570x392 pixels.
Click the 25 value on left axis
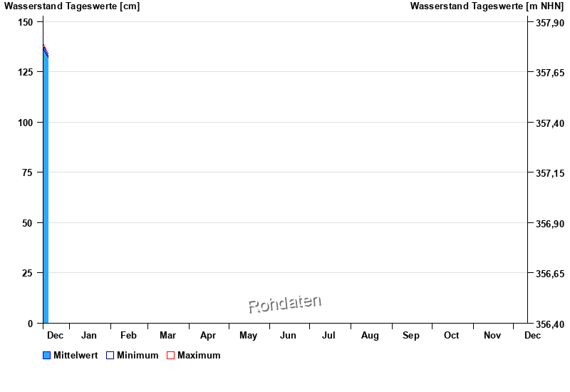point(28,273)
